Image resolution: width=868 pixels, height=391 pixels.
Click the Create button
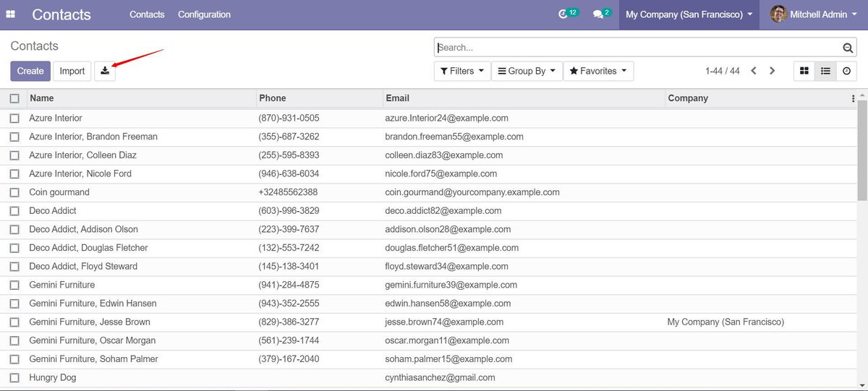pyautogui.click(x=30, y=71)
